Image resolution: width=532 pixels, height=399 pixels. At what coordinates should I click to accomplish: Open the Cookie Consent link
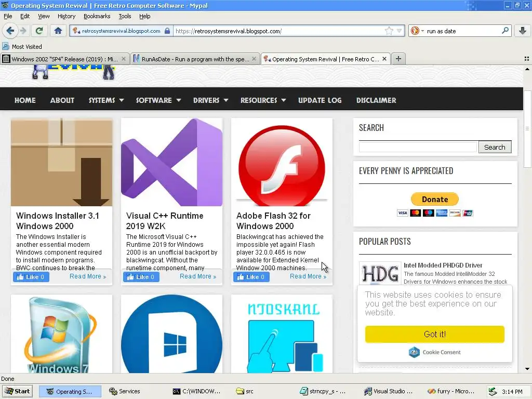[x=435, y=352]
